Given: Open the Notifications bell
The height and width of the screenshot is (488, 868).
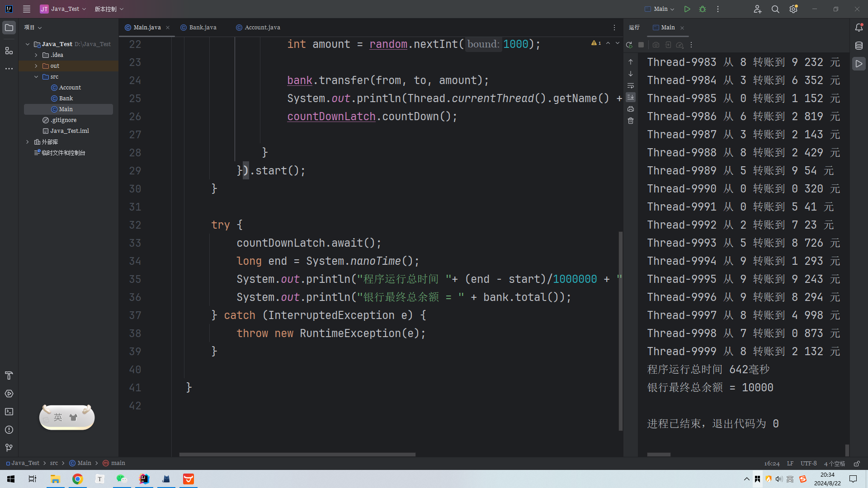Looking at the screenshot, I should point(859,28).
